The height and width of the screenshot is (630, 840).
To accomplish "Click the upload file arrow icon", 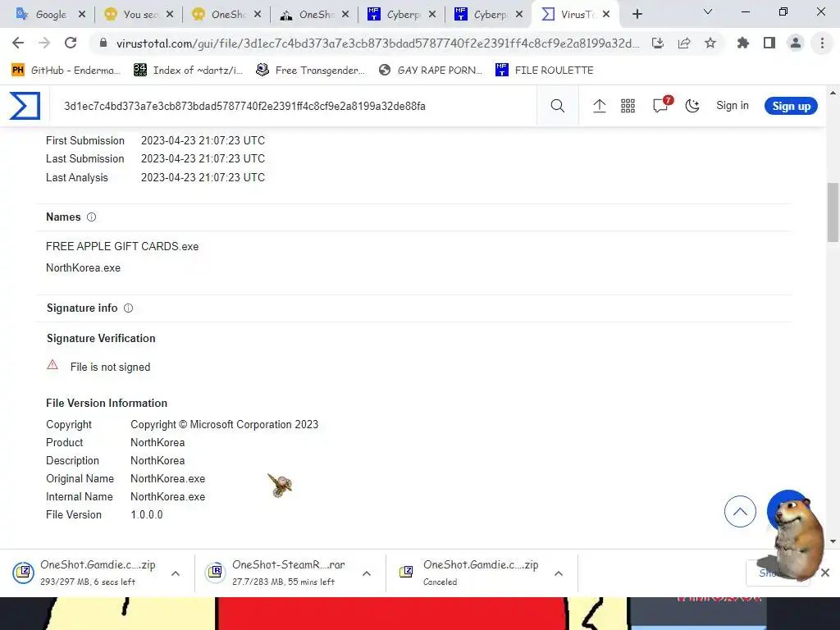I will coord(599,106).
